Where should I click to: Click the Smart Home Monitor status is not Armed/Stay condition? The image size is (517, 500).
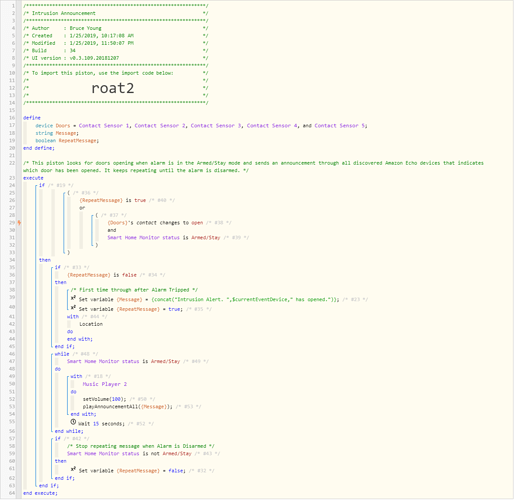(x=129, y=454)
